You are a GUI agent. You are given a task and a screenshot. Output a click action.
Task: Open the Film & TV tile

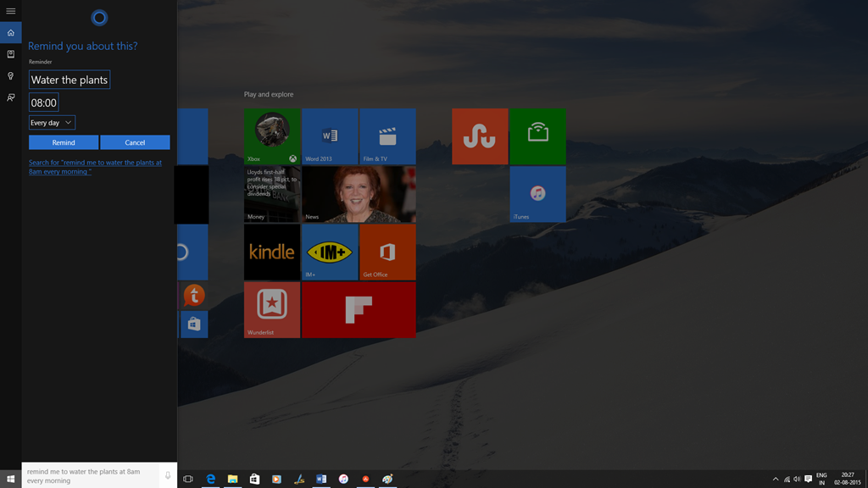click(x=387, y=136)
